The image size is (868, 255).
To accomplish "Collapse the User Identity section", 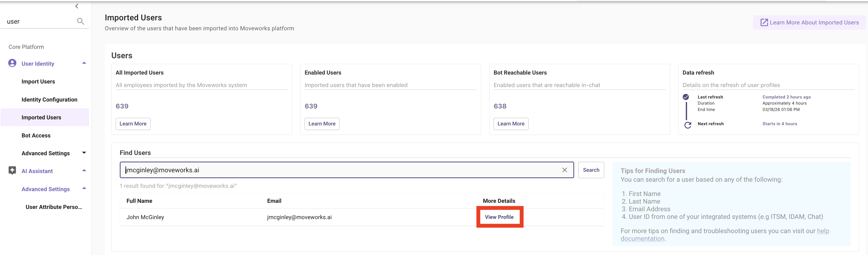I will point(84,63).
